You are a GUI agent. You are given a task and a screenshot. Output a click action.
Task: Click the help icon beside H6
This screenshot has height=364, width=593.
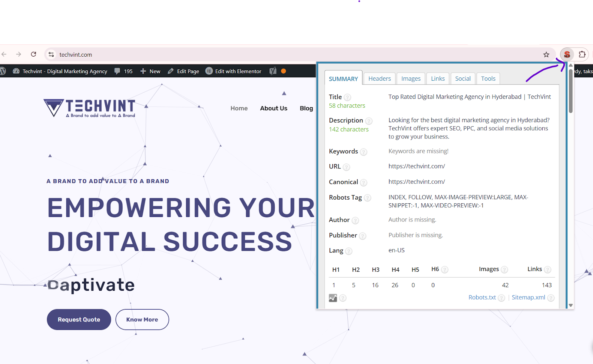(x=445, y=270)
